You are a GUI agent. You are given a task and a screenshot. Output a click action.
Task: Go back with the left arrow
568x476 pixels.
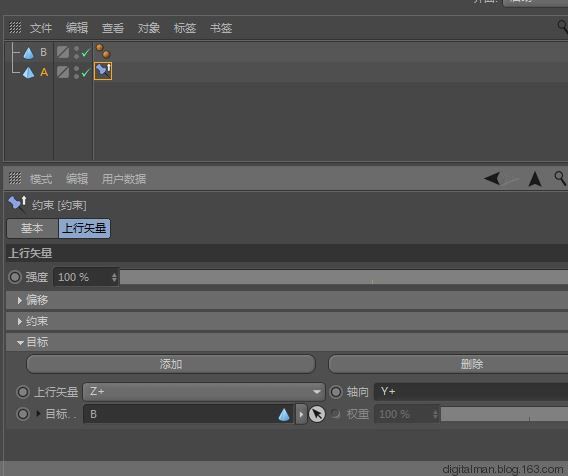coord(493,178)
